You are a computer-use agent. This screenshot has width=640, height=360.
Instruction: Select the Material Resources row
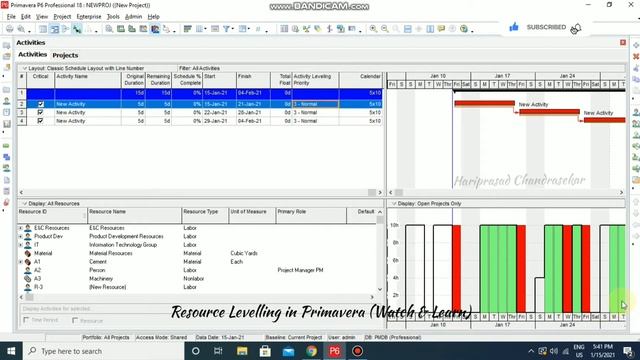click(196, 253)
